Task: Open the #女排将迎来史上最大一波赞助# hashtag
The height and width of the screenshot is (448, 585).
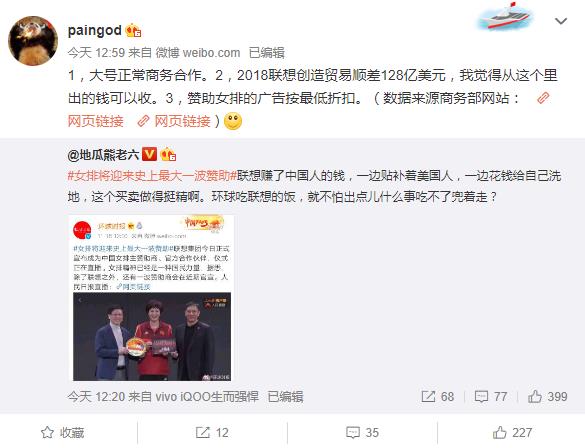Action: (152, 175)
